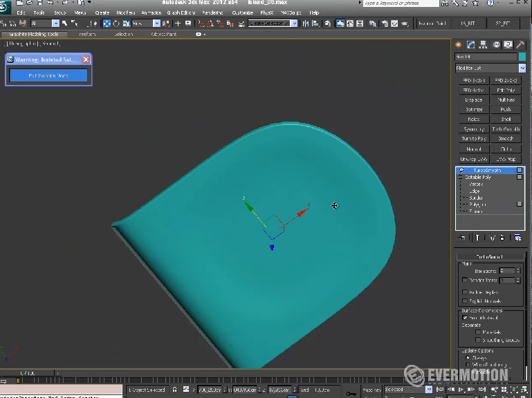Click Make Unique icon under stack

coord(492,238)
